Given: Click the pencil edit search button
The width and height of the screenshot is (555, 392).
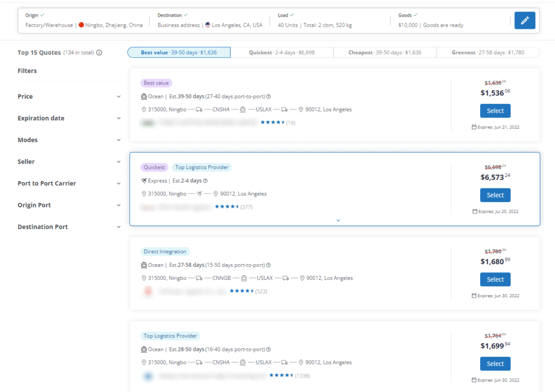Looking at the screenshot, I should coord(524,21).
